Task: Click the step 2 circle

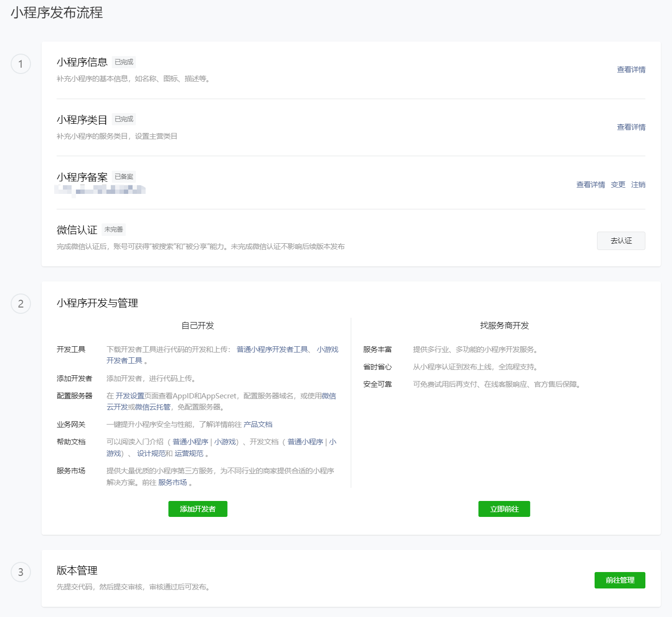Action: [x=21, y=304]
